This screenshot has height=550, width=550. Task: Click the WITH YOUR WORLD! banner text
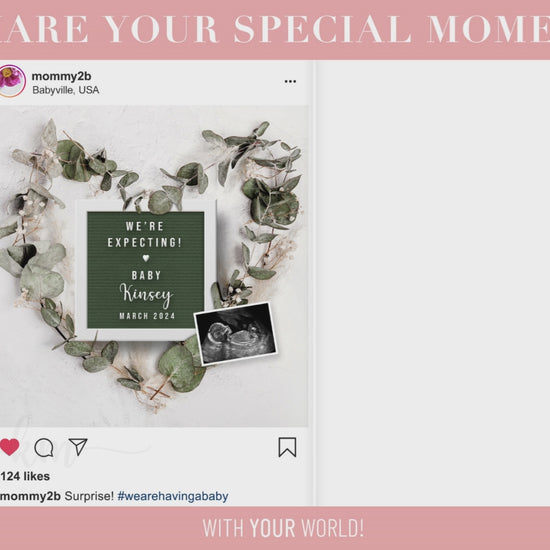click(x=283, y=528)
